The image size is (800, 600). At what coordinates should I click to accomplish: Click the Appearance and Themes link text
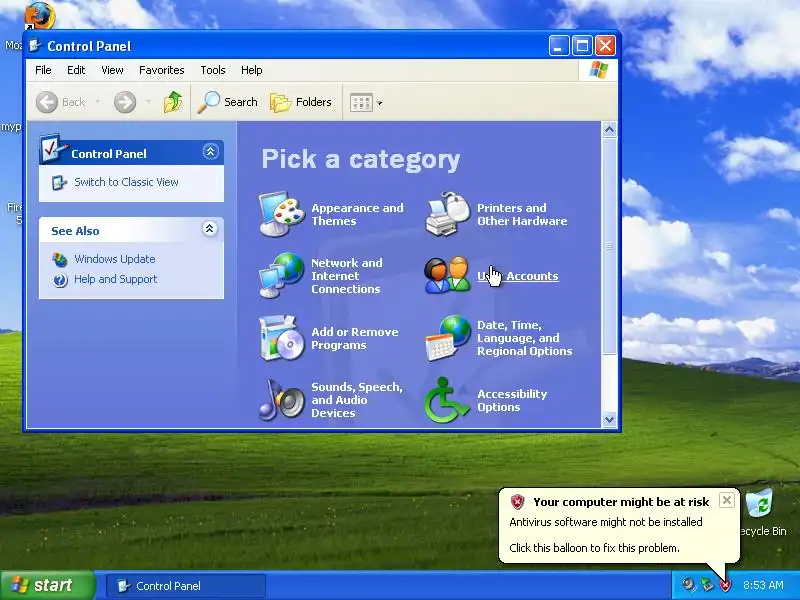357,214
